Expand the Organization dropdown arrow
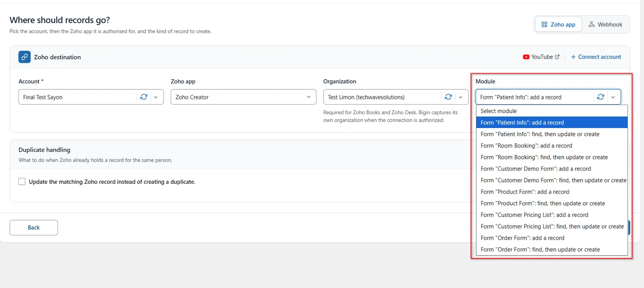644x288 pixels. click(x=460, y=97)
